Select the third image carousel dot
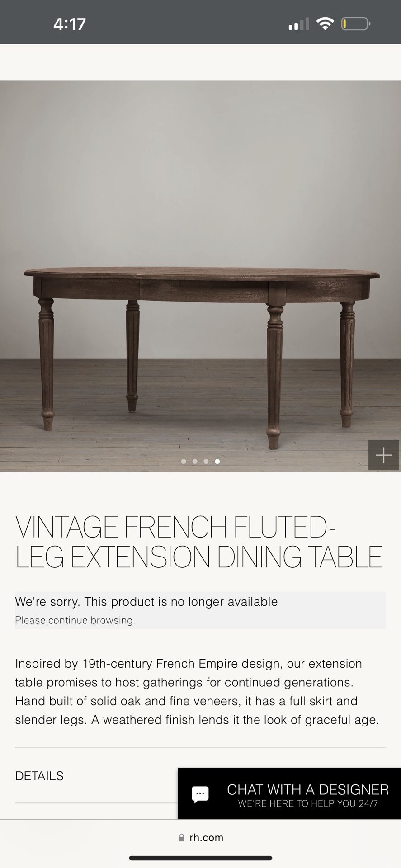 click(206, 462)
